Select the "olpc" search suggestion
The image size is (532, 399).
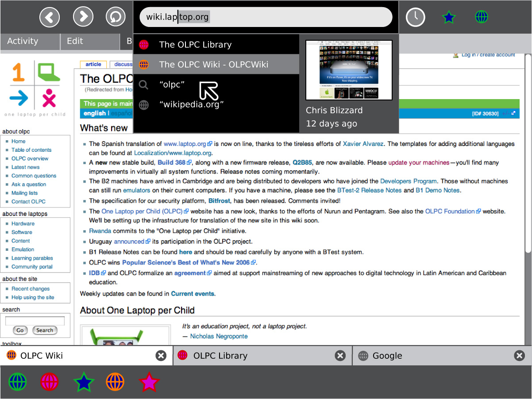pyautogui.click(x=172, y=85)
